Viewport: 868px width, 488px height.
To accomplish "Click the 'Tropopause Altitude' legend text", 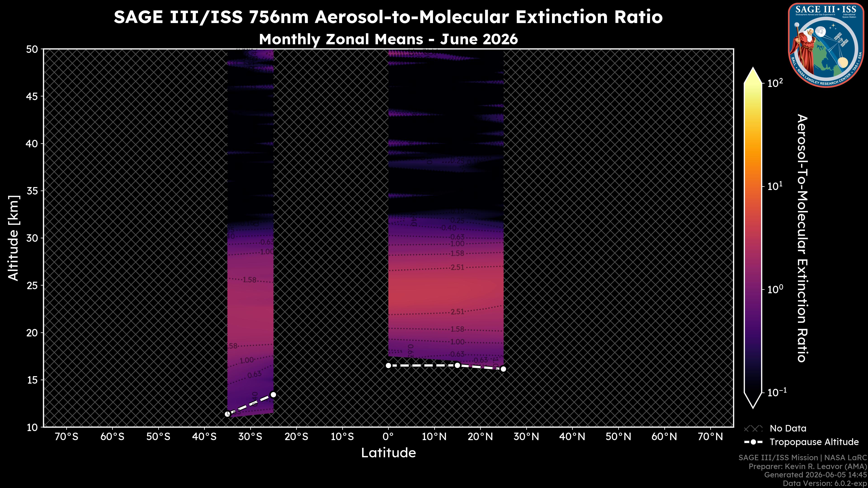I will [x=814, y=442].
